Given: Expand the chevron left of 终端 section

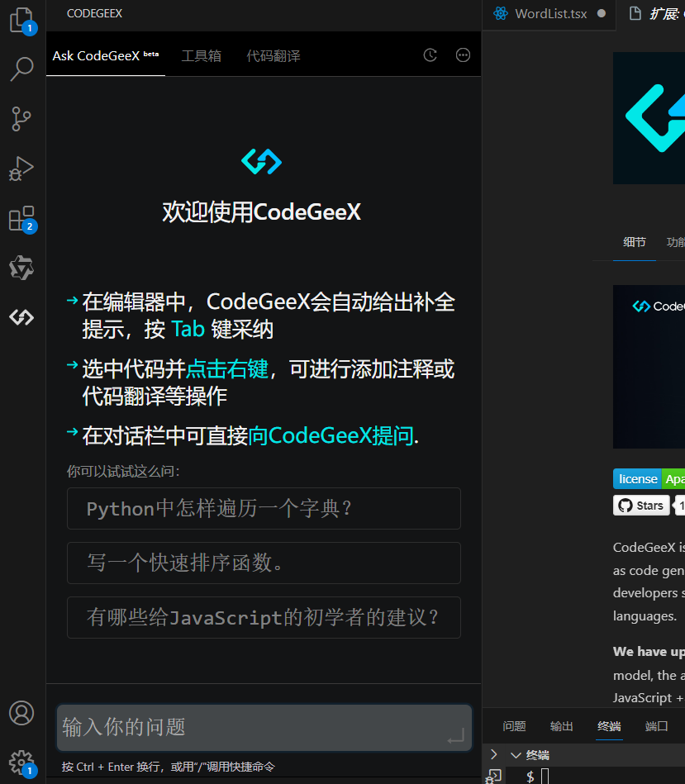Looking at the screenshot, I should click(494, 754).
